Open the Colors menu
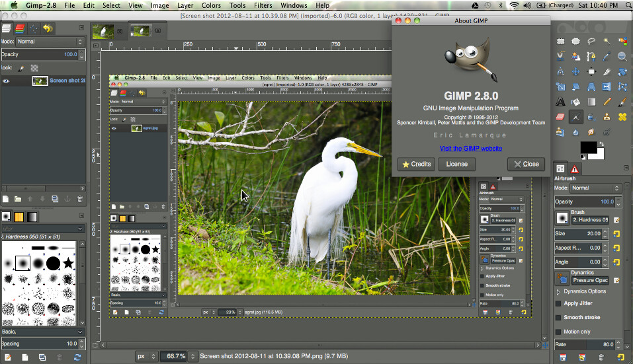 point(211,5)
